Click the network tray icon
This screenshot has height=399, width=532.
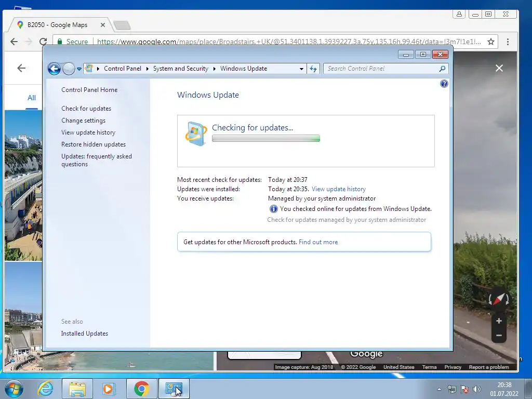click(x=451, y=389)
